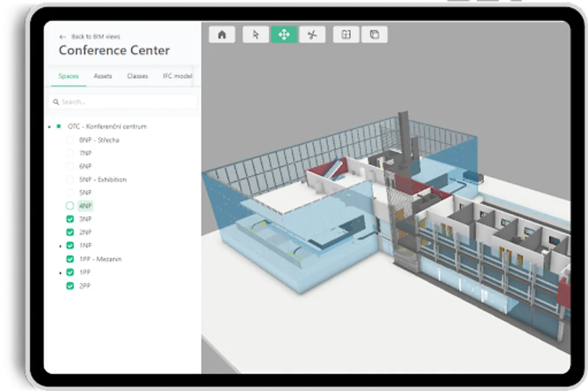Viewport: 588px width, 391px height.
Task: Uncheck the 3NP floor checkbox
Action: pos(69,219)
